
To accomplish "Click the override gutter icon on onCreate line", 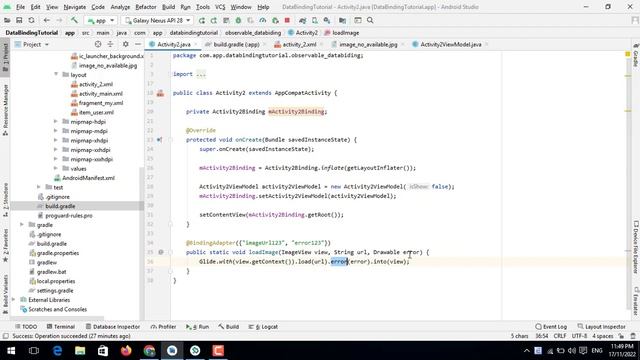I will 160,140.
